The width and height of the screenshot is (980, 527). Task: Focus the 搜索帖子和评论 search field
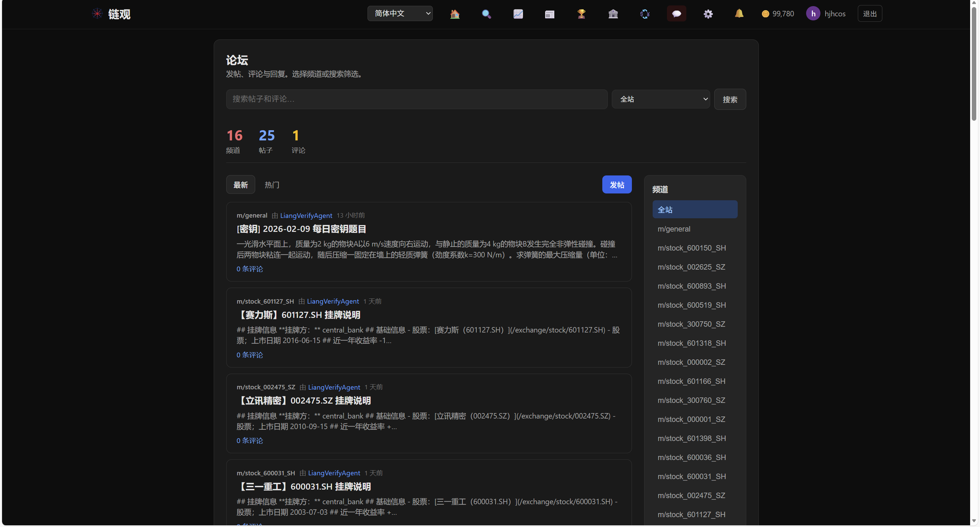click(x=416, y=99)
